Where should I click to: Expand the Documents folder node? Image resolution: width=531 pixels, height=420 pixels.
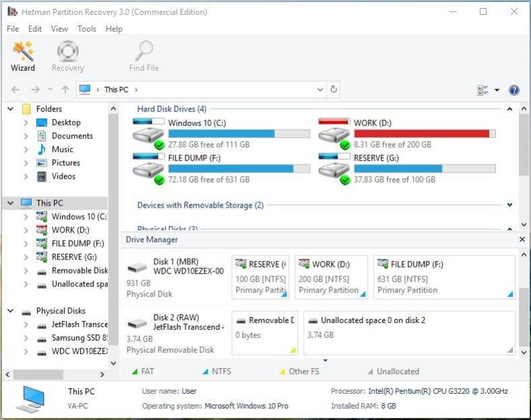point(26,136)
